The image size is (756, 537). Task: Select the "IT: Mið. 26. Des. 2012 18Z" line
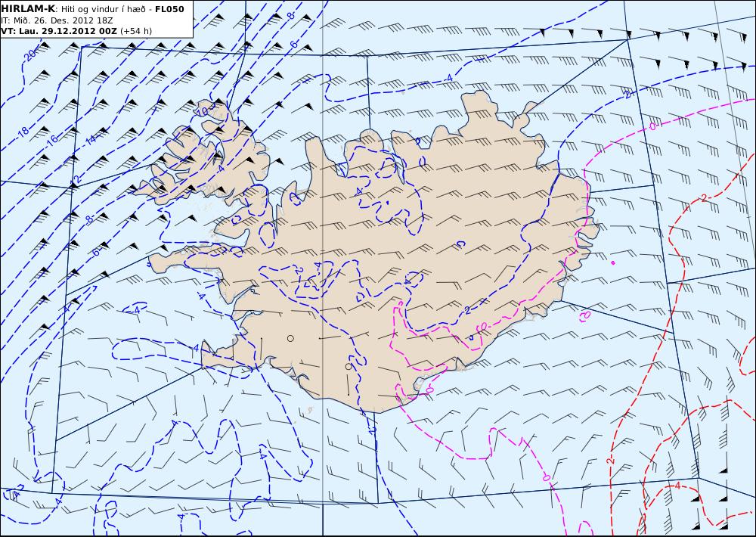57,20
